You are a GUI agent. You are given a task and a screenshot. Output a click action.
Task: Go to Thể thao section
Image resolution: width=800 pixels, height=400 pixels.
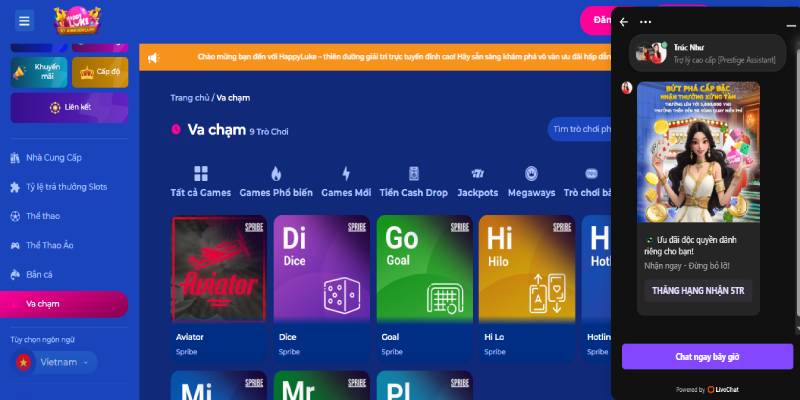click(43, 216)
